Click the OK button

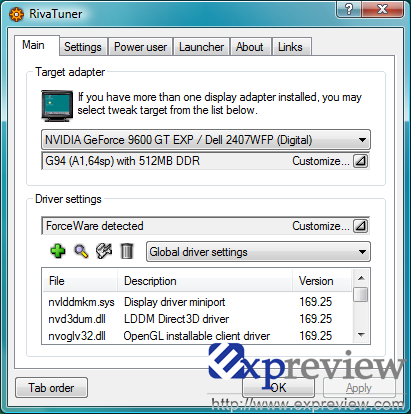coord(279,388)
